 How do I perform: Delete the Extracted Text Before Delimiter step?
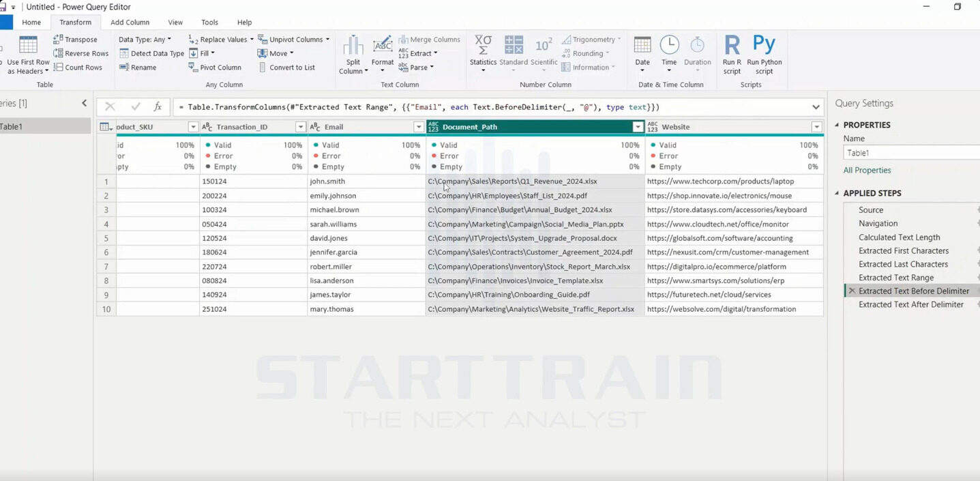point(851,291)
